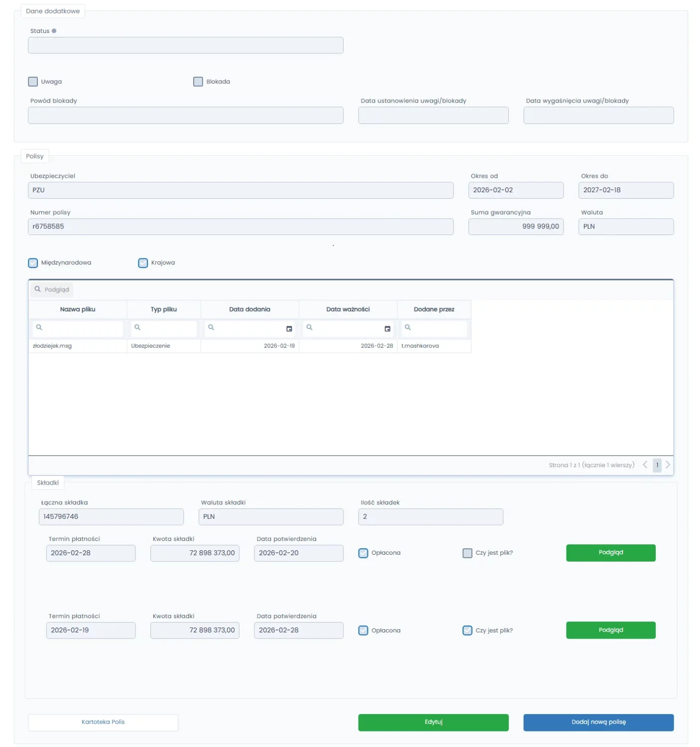The height and width of the screenshot is (747, 700).
Task: Click the Status info dot icon
Action: click(54, 31)
